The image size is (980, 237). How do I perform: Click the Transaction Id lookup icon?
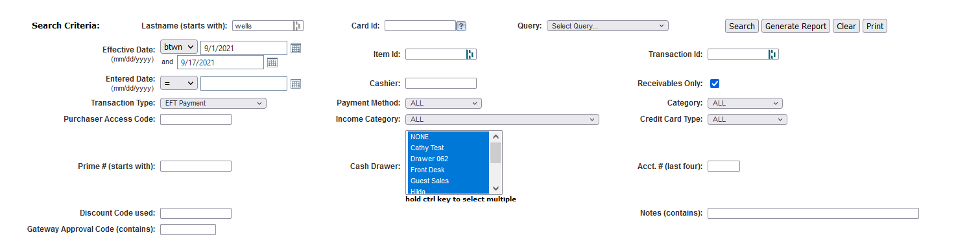pos(773,54)
